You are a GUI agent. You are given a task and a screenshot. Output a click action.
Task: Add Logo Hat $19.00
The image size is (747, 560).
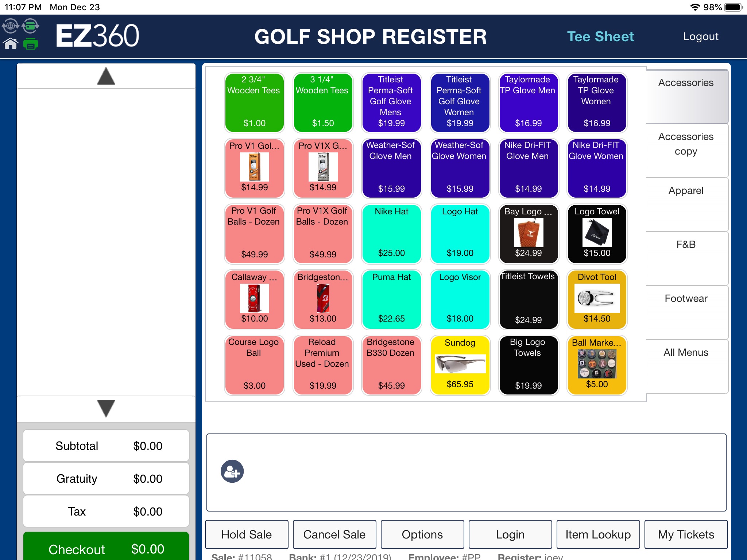pyautogui.click(x=460, y=234)
